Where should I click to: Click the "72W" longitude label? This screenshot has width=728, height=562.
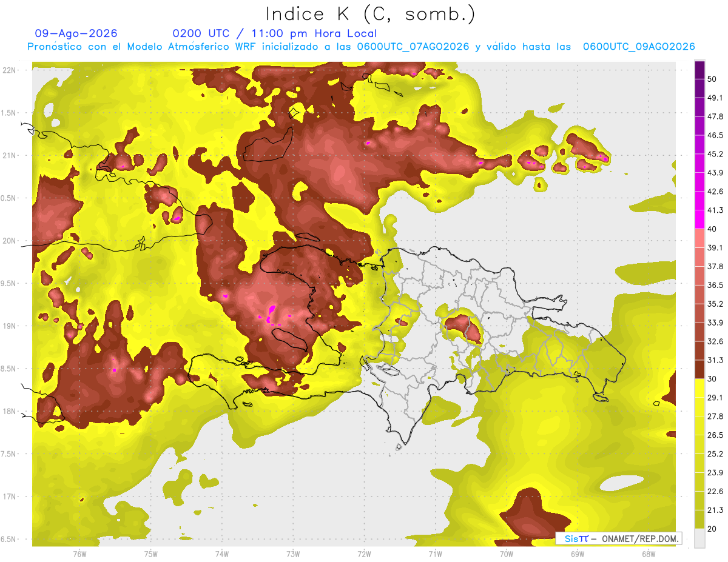pyautogui.click(x=364, y=554)
